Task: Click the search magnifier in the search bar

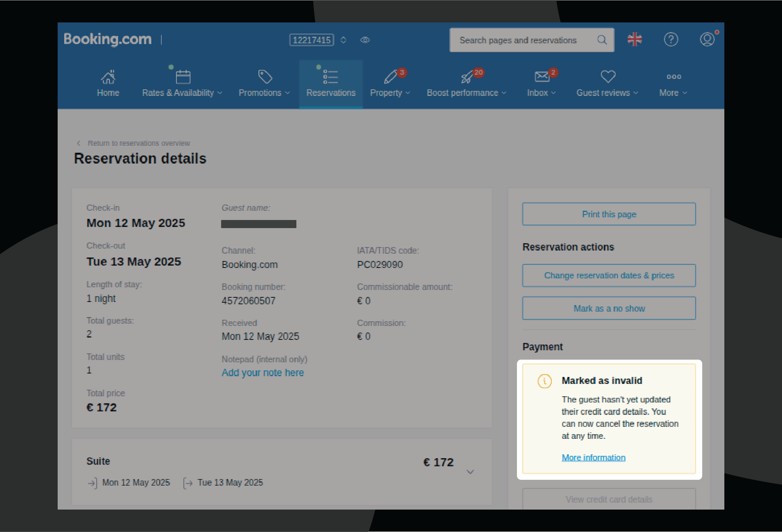Action: pyautogui.click(x=601, y=40)
